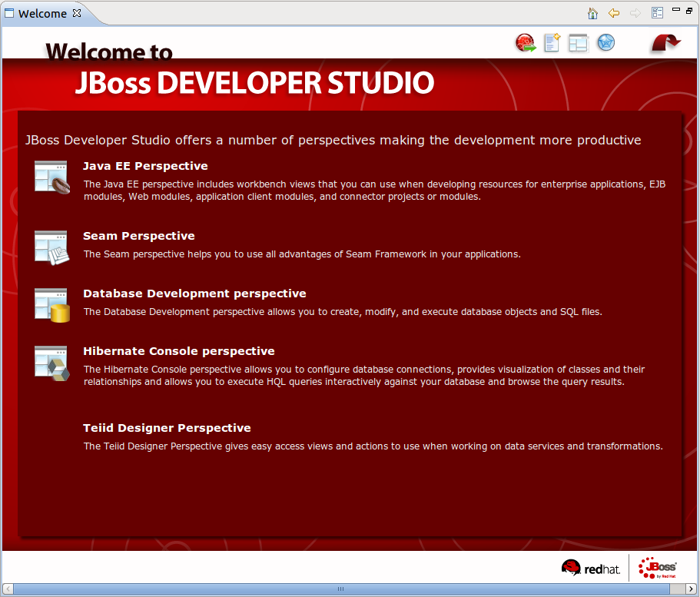
Task: Navigate back with the yellow arrow
Action: coord(614,13)
